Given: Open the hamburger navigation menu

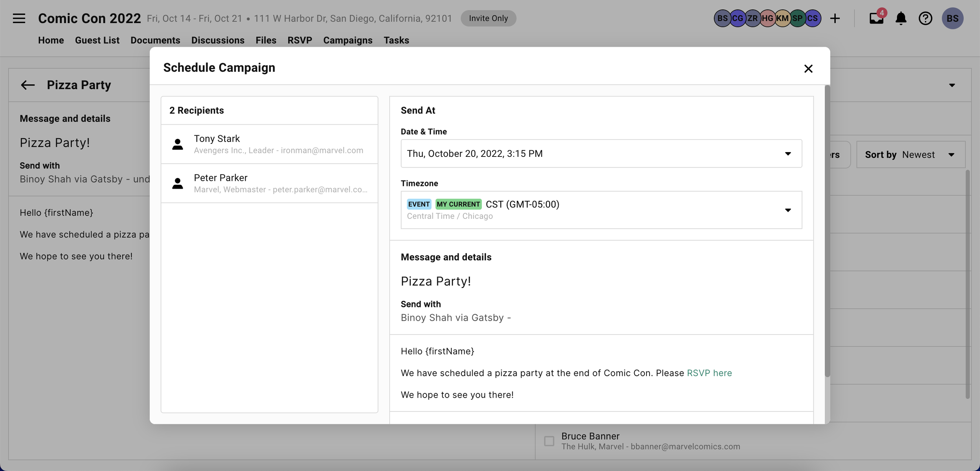Looking at the screenshot, I should [x=19, y=18].
